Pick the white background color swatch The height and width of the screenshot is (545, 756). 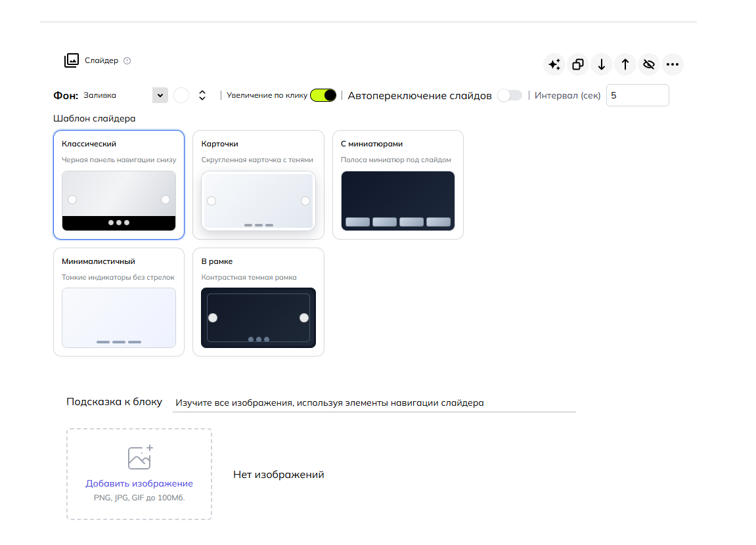tap(181, 95)
